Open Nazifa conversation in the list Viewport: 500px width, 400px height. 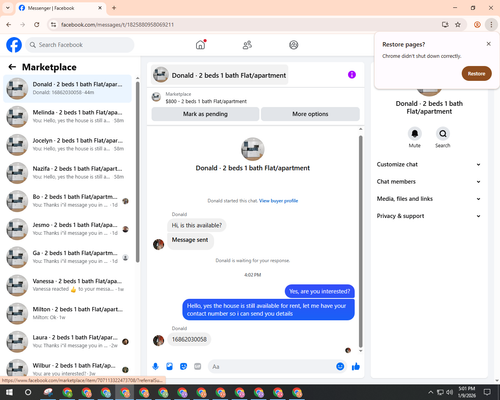click(68, 173)
